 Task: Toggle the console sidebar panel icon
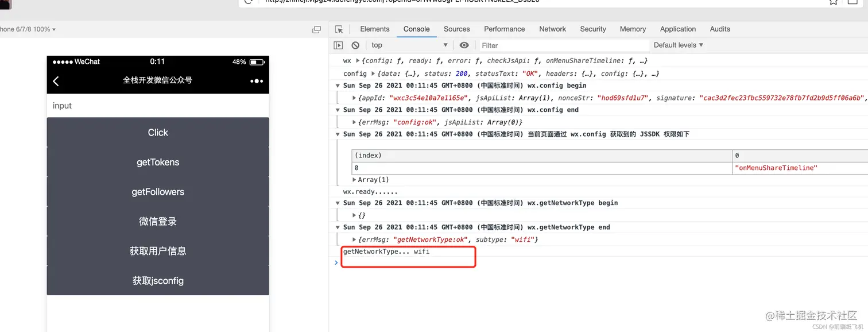coord(339,45)
